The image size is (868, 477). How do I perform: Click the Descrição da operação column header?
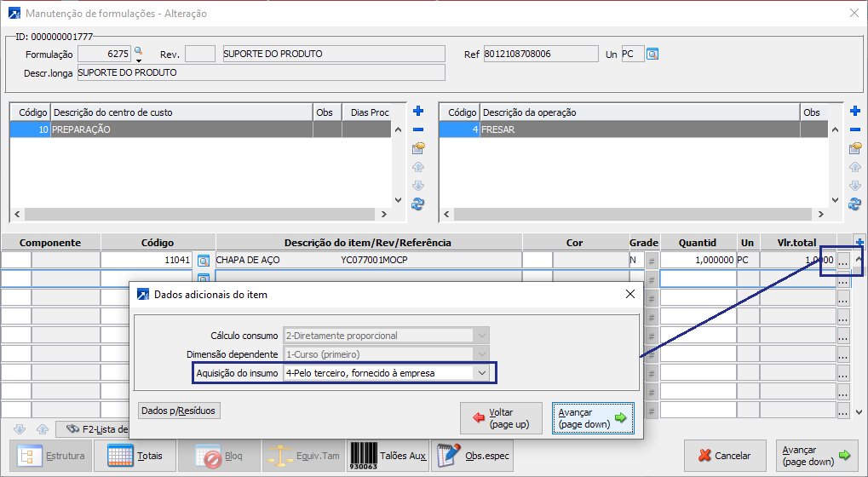[x=640, y=112]
